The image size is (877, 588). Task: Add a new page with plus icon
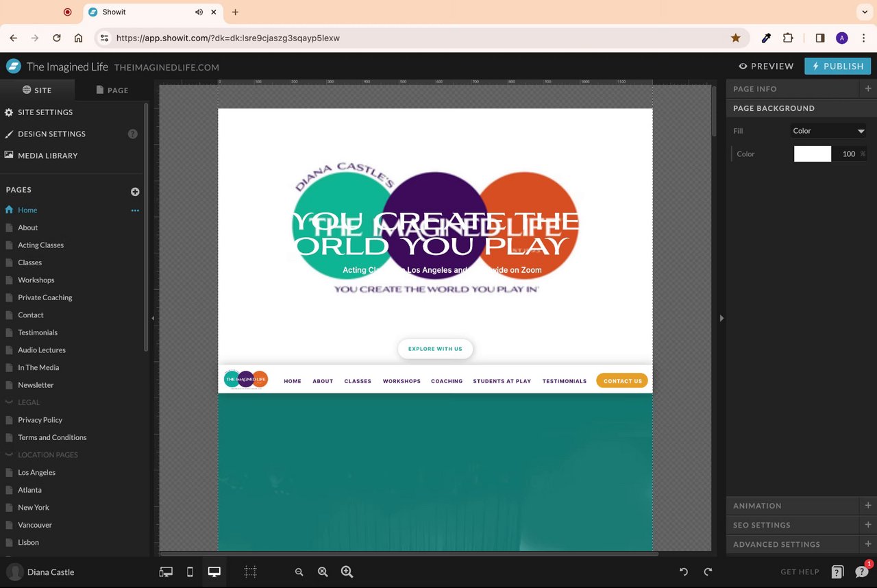[135, 192]
